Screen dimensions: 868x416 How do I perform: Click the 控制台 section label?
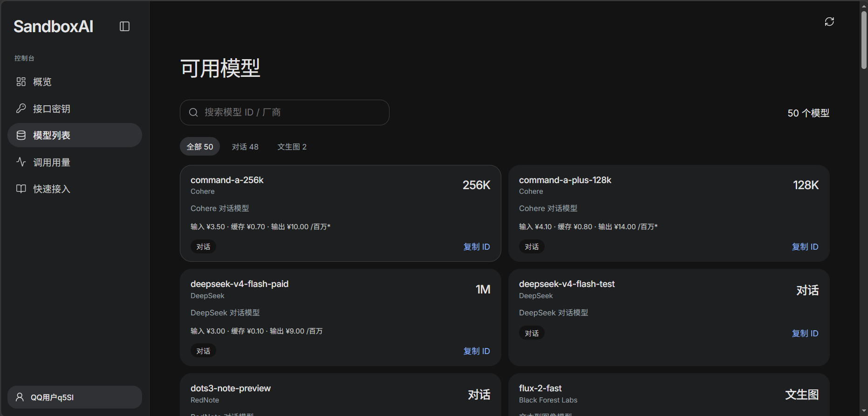pos(24,58)
